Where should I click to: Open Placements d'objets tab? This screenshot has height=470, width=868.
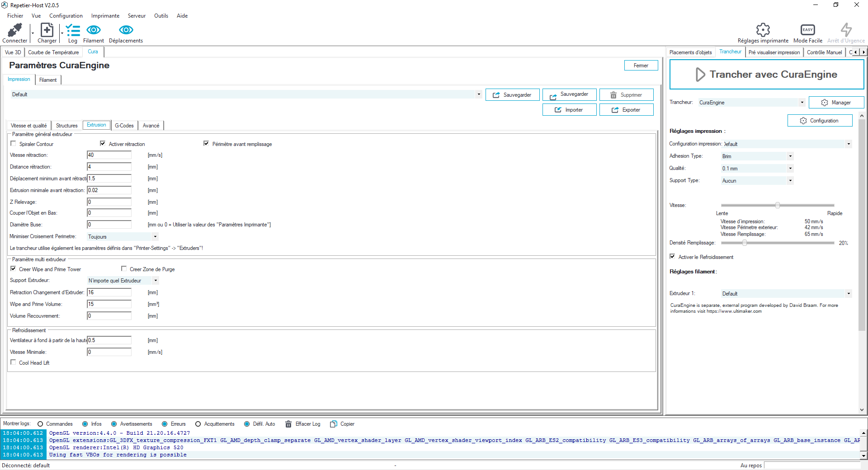[x=690, y=52]
